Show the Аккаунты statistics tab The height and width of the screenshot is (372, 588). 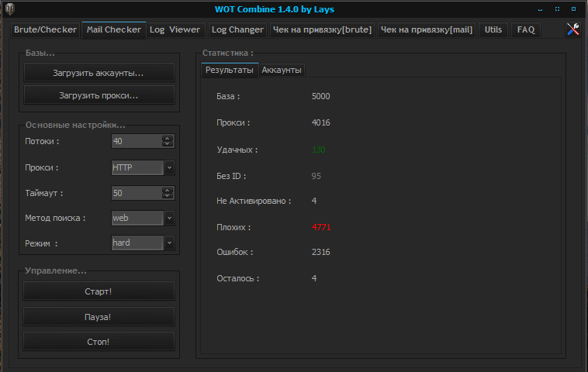pos(282,70)
